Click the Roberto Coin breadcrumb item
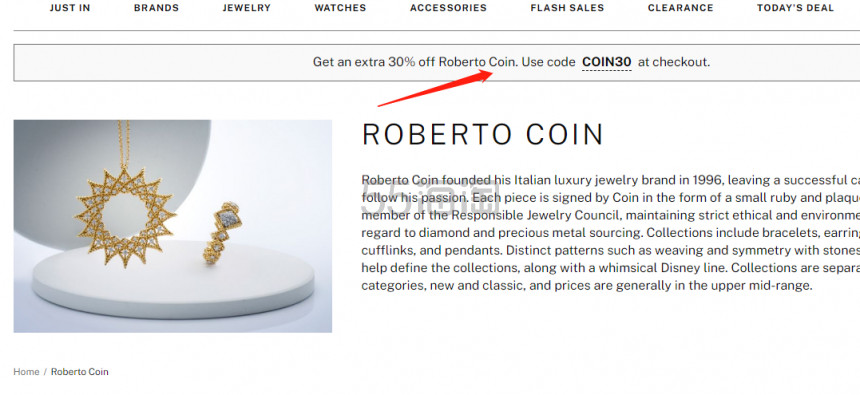 click(x=80, y=371)
